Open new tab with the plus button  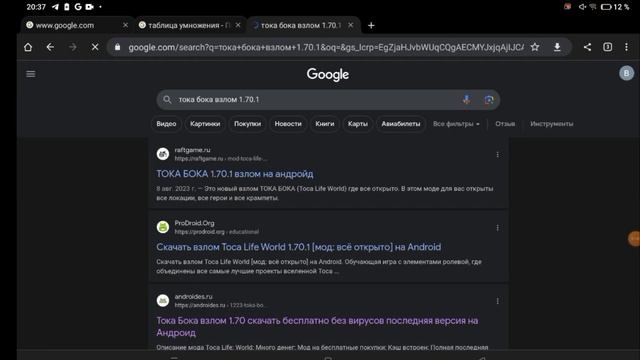371,25
